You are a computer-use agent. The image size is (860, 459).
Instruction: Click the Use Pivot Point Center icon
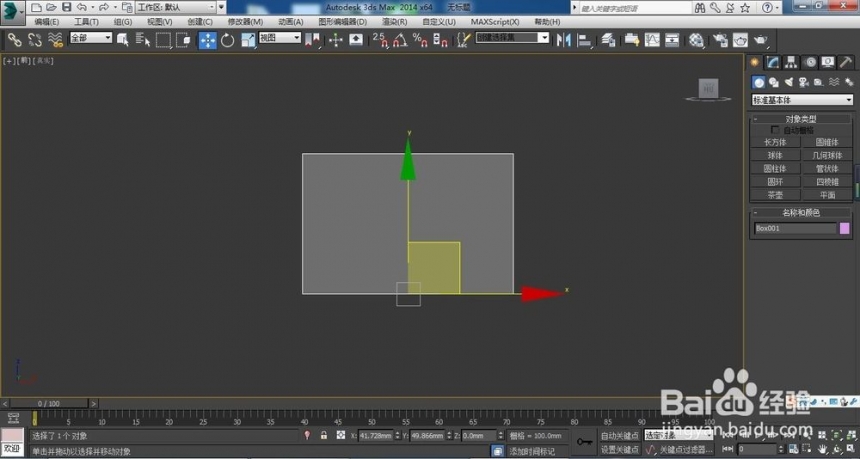point(312,40)
